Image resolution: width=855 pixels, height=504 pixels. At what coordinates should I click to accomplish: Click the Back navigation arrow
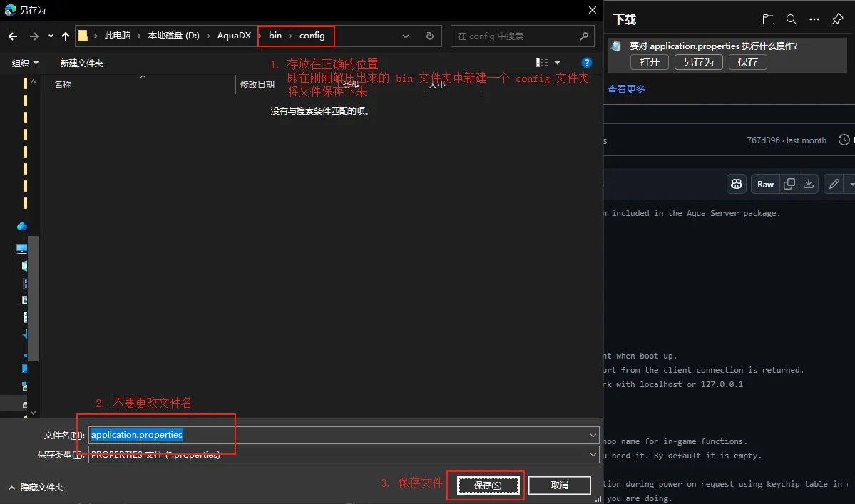(x=13, y=36)
